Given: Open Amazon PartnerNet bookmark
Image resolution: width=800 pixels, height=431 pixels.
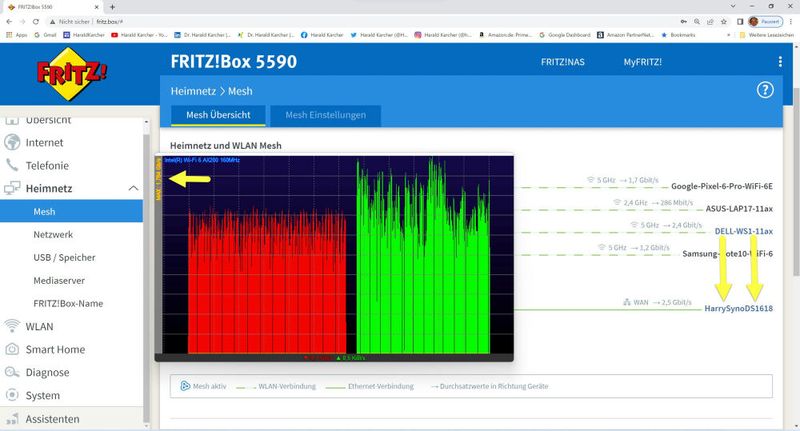Looking at the screenshot, I should 626,35.
